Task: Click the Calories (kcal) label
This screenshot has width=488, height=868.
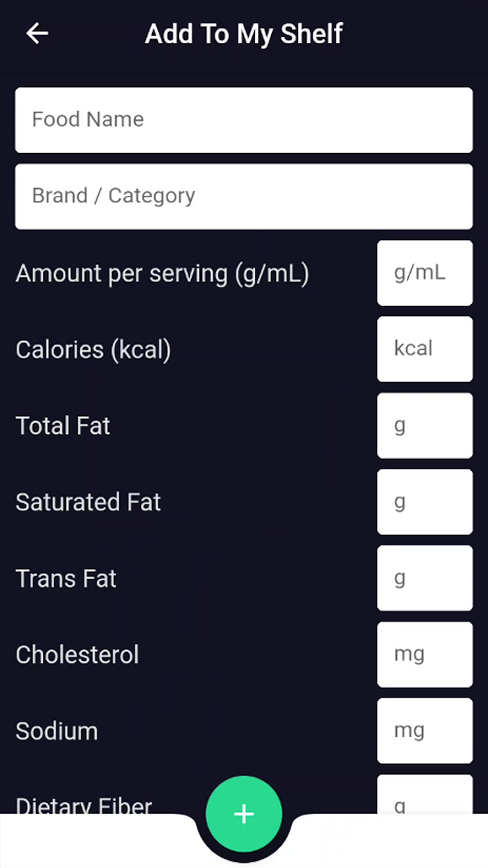Action: click(93, 350)
